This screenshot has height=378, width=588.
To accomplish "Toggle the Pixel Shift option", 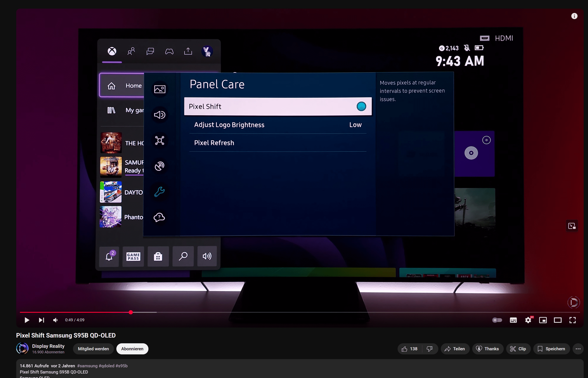I will [x=278, y=106].
